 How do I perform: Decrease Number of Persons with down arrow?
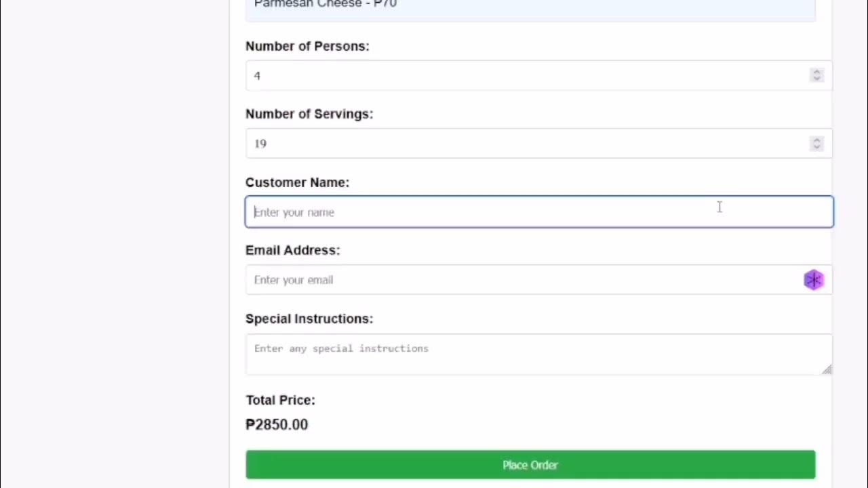[816, 79]
